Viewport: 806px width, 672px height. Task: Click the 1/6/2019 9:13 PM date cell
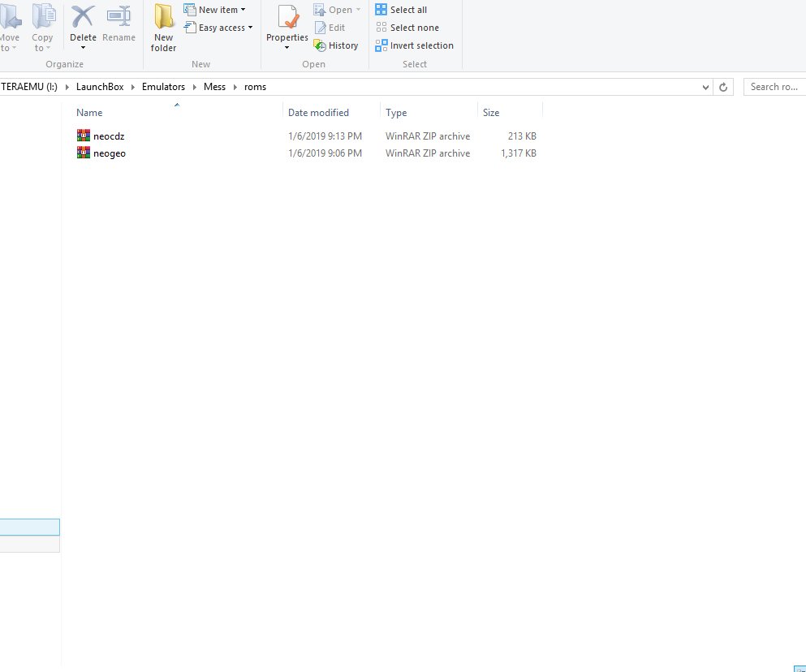tap(325, 136)
